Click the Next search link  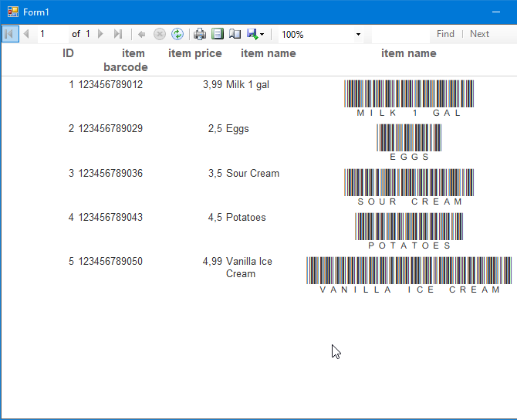479,34
